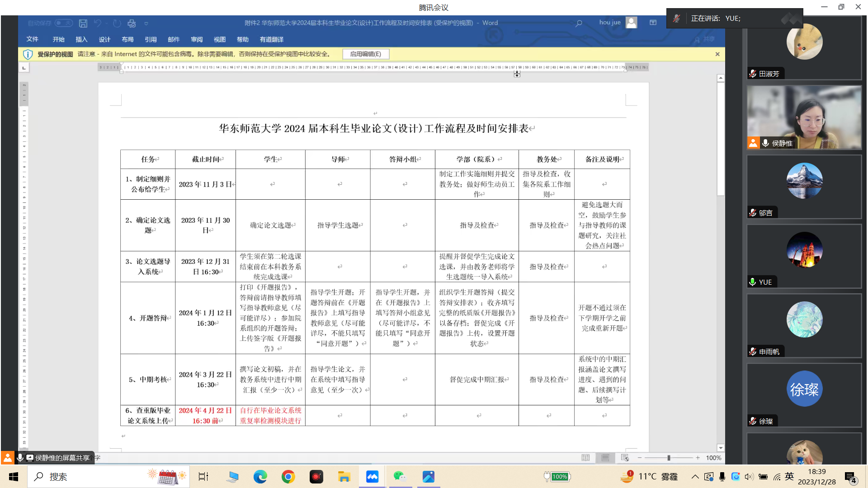The height and width of the screenshot is (488, 868).
Task: Click the Save icon in quick access toolbar
Action: pos(83,23)
